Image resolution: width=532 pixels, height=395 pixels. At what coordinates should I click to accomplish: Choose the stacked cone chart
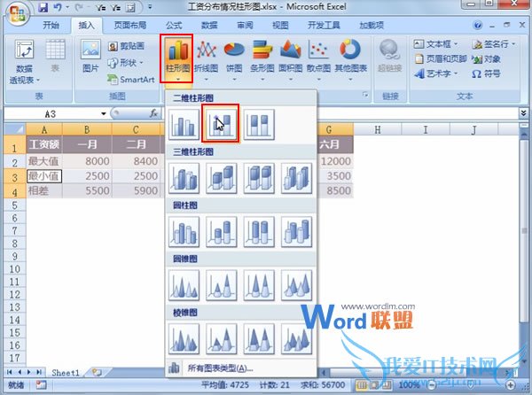point(221,285)
